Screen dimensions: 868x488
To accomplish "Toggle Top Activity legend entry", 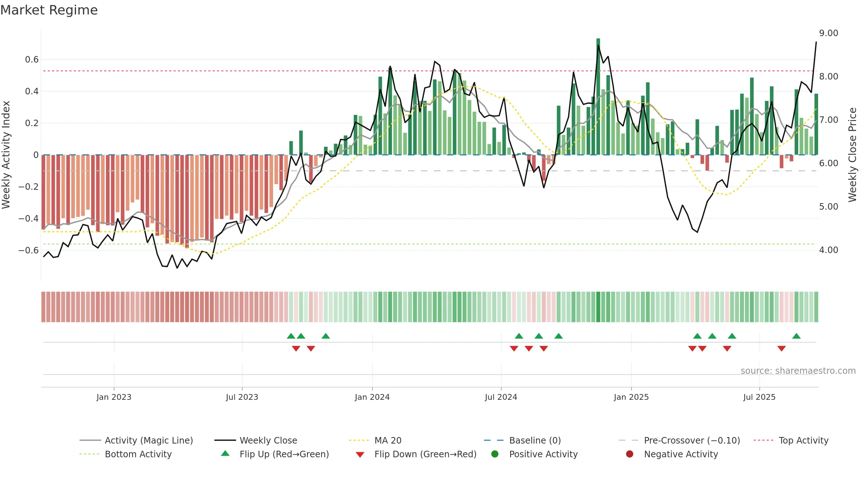I will pyautogui.click(x=791, y=440).
